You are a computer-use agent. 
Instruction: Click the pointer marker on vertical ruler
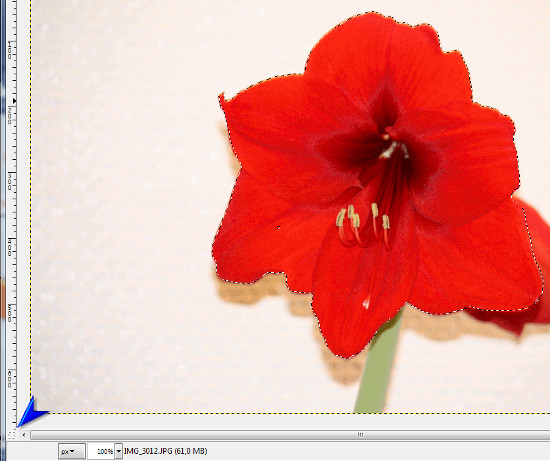14,101
